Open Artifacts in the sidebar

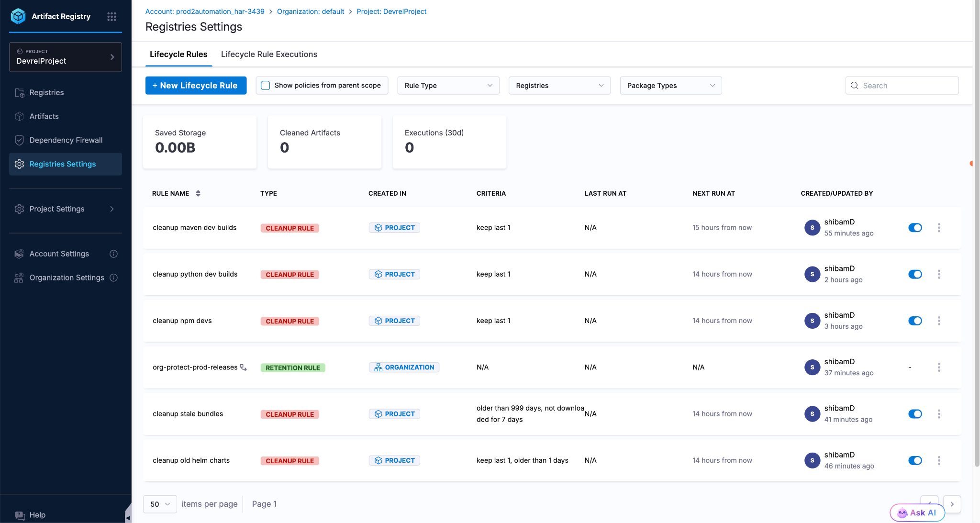point(66,116)
